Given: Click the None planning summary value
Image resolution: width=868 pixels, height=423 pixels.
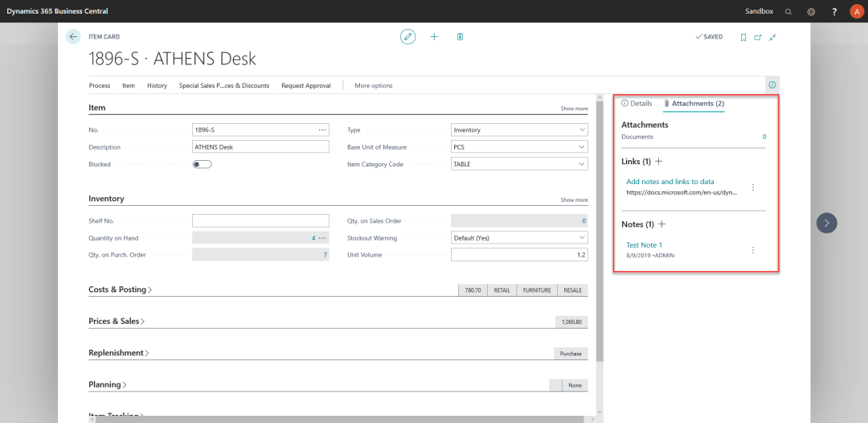Looking at the screenshot, I should (575, 384).
